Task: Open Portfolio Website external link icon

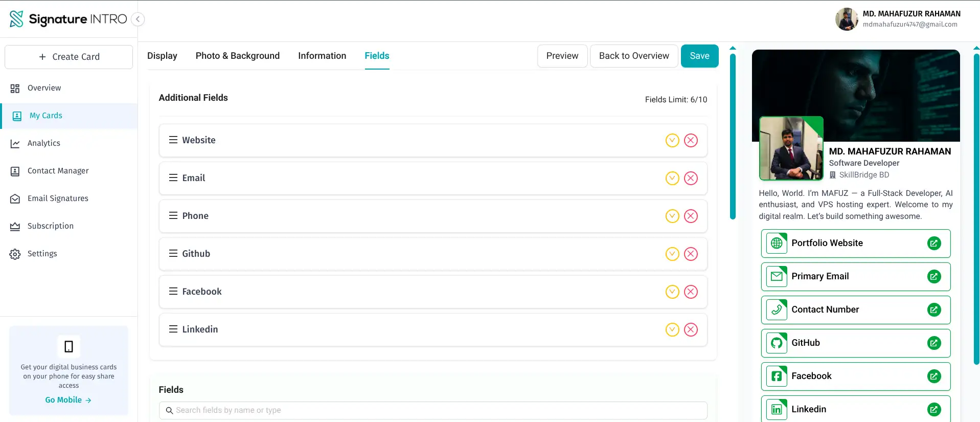Action: pos(933,243)
